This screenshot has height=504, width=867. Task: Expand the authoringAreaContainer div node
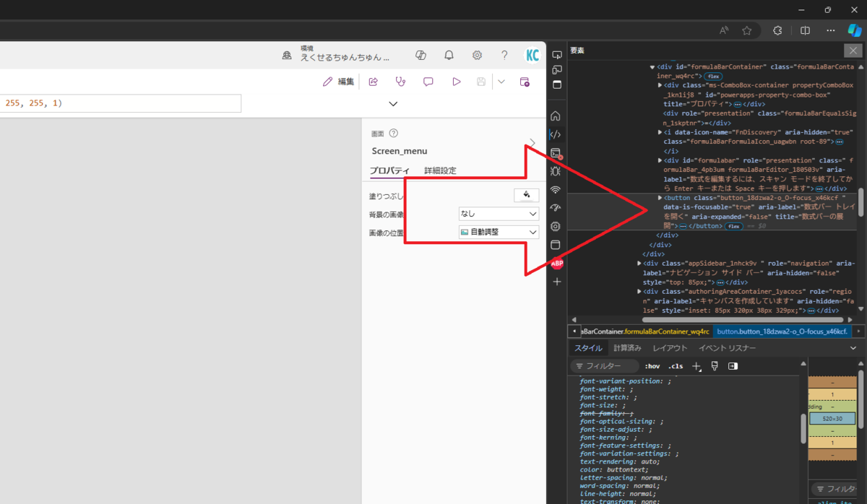click(639, 292)
